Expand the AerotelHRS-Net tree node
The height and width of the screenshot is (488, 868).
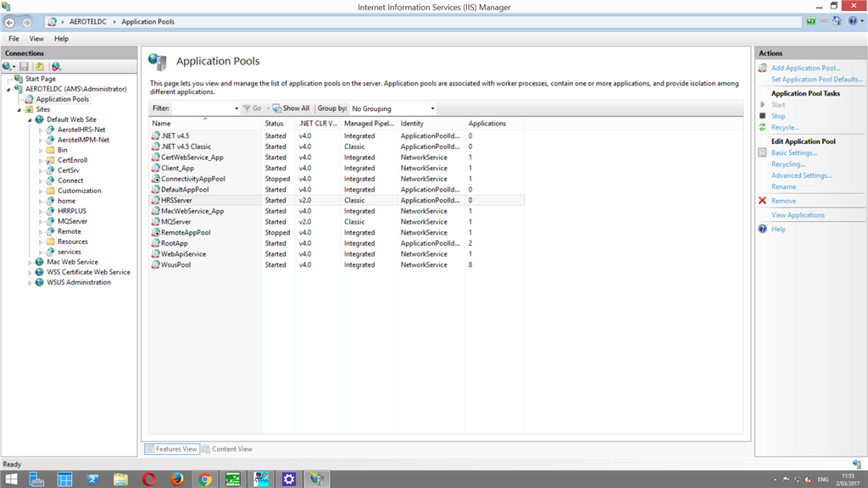click(41, 130)
